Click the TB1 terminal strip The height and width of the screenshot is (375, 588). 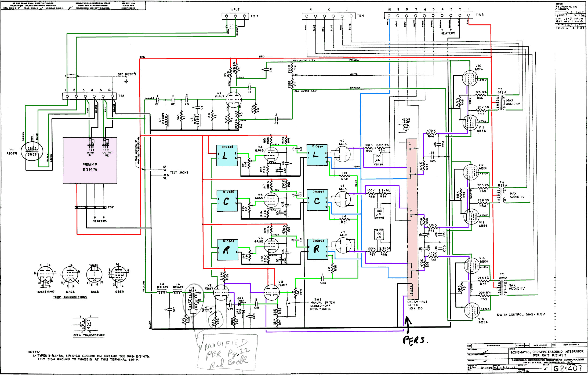(x=89, y=96)
